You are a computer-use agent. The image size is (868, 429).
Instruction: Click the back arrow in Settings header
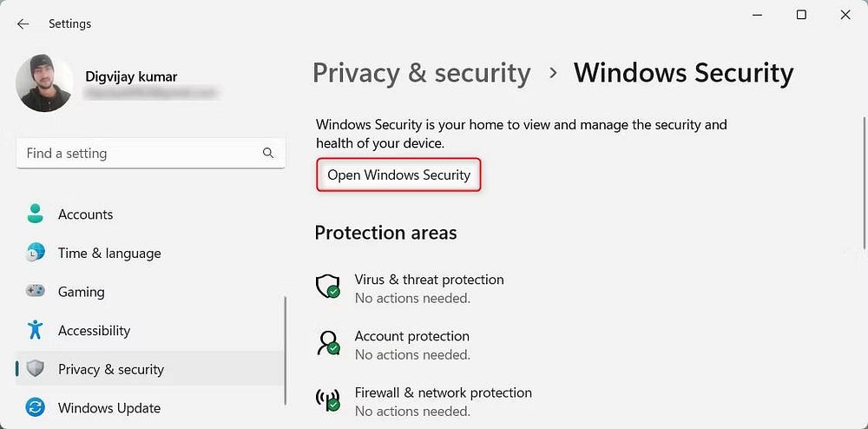pyautogui.click(x=23, y=24)
